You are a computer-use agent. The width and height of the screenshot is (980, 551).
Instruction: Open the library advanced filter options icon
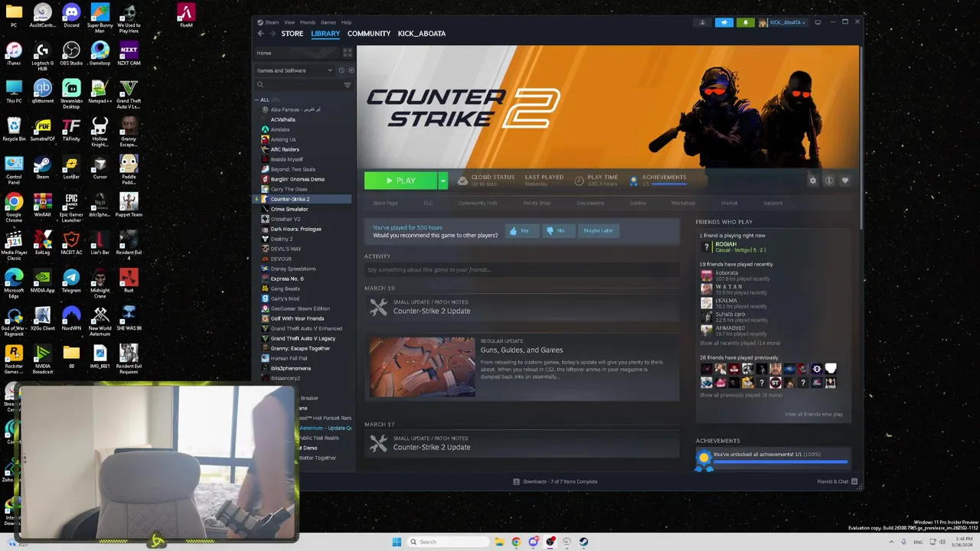pyautogui.click(x=347, y=85)
